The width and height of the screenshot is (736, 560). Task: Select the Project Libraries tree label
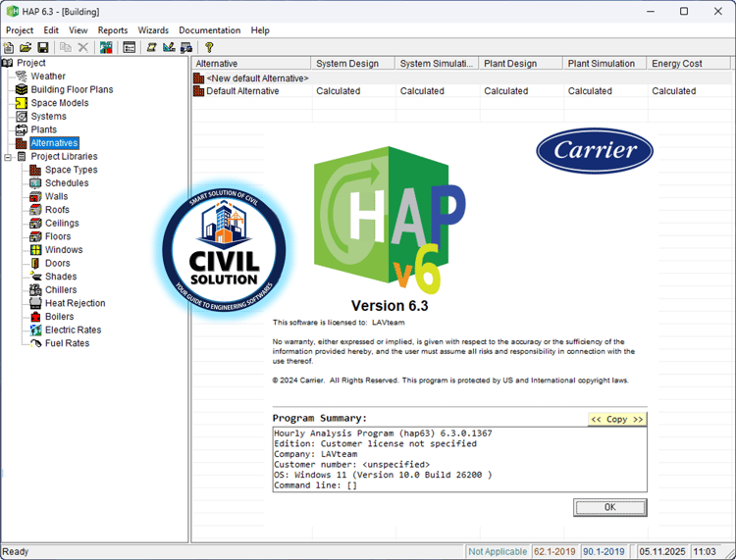click(65, 156)
